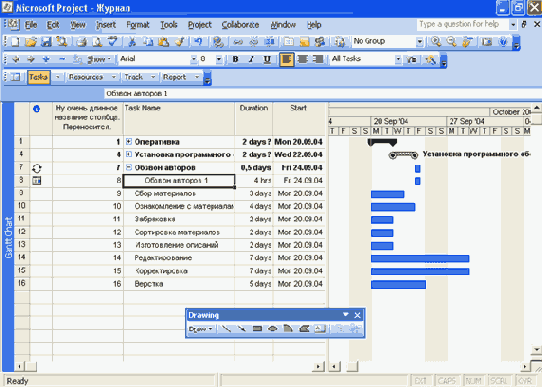The image size is (542, 387).
Task: Open the Resources guide dropdown
Action: click(x=92, y=77)
